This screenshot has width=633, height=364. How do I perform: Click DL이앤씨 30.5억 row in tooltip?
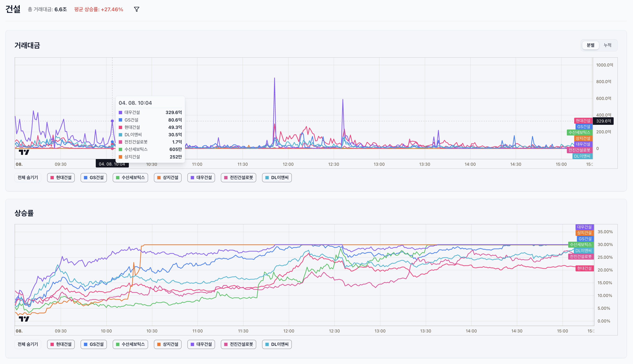click(150, 135)
